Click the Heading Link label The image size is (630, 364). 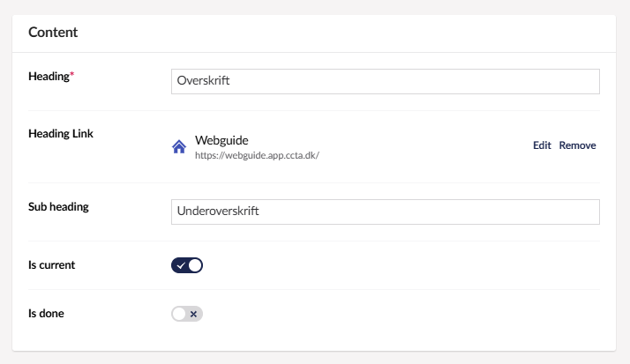click(x=61, y=134)
